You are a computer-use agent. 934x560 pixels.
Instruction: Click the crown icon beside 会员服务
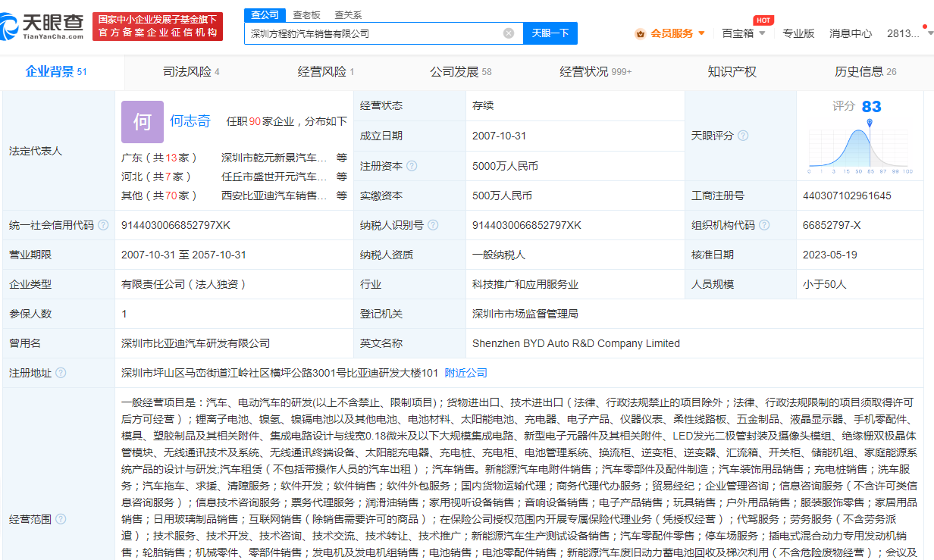pos(641,33)
